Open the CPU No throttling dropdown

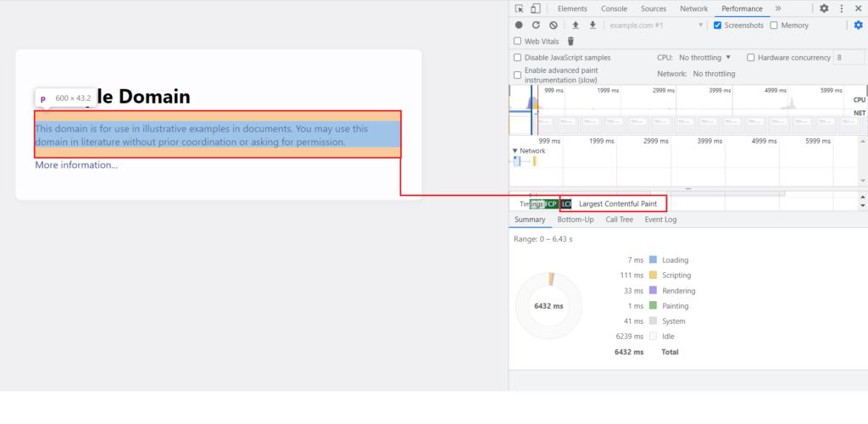pos(704,58)
